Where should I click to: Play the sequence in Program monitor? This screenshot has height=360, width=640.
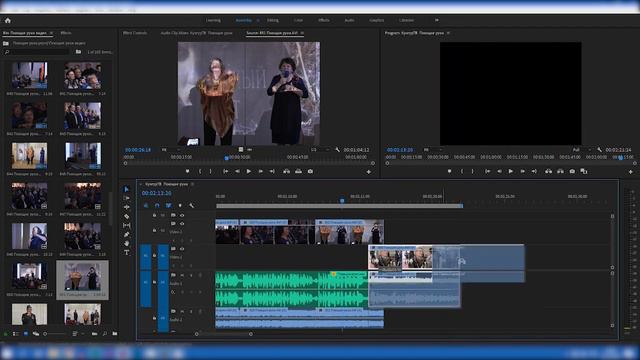pyautogui.click(x=511, y=171)
